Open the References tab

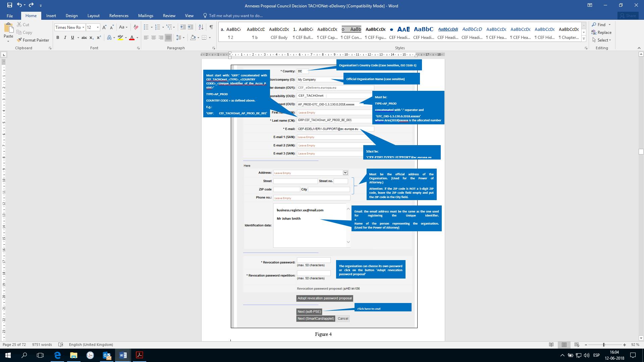tap(119, 16)
